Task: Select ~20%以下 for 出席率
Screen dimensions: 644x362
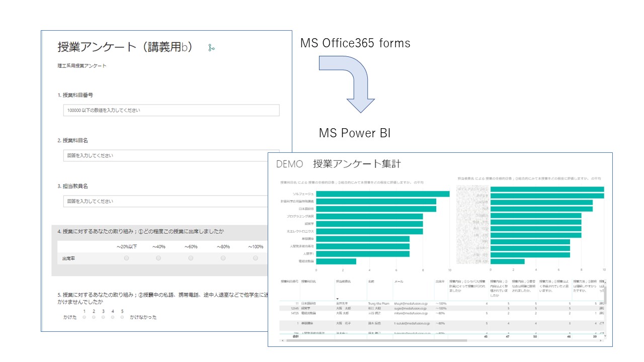Action: [x=126, y=258]
